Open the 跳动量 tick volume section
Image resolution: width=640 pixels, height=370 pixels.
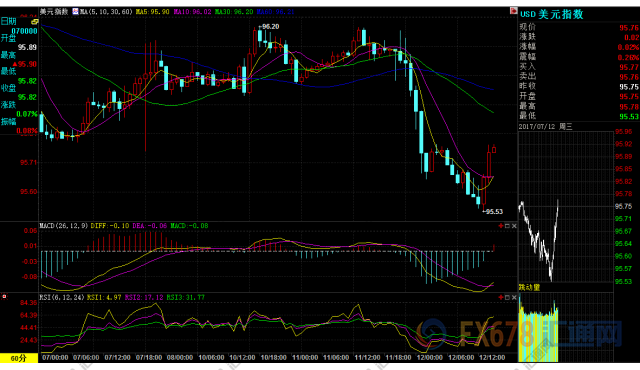tap(529, 287)
